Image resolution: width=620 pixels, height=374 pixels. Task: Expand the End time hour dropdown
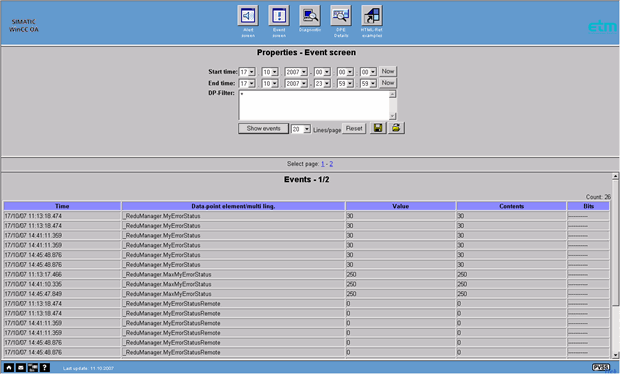click(322, 83)
